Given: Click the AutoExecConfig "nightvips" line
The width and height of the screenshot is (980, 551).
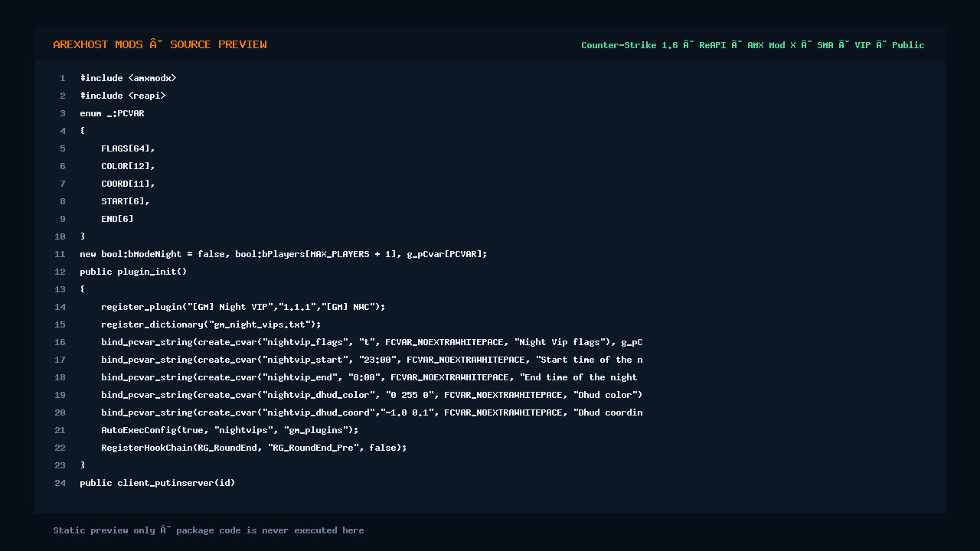Looking at the screenshot, I should click(230, 430).
